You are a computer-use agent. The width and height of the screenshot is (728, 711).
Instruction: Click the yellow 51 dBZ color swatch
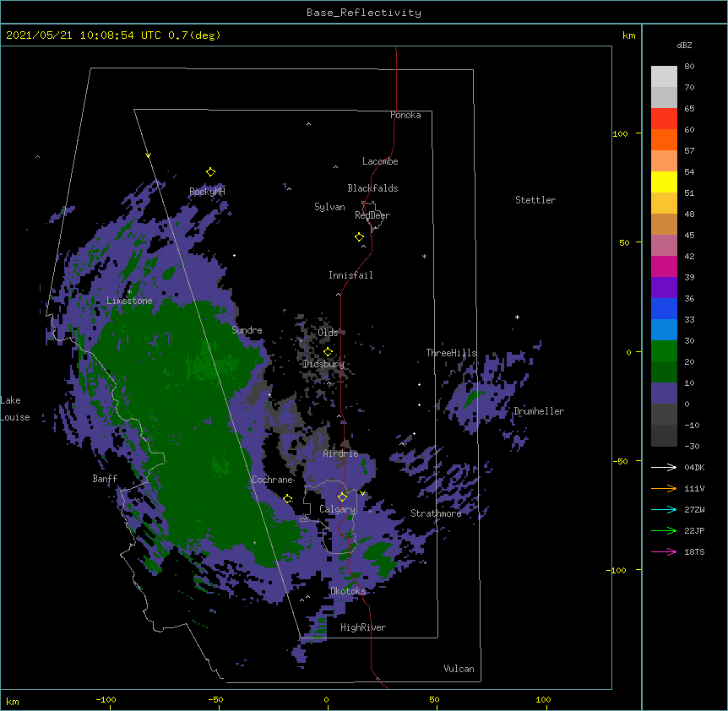(664, 182)
